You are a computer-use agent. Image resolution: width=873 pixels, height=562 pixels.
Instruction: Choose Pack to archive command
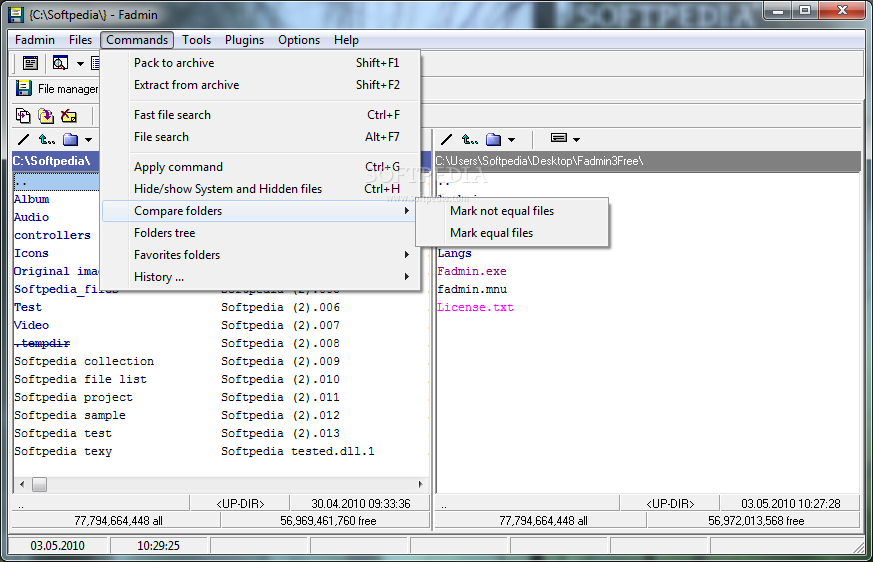[x=261, y=63]
